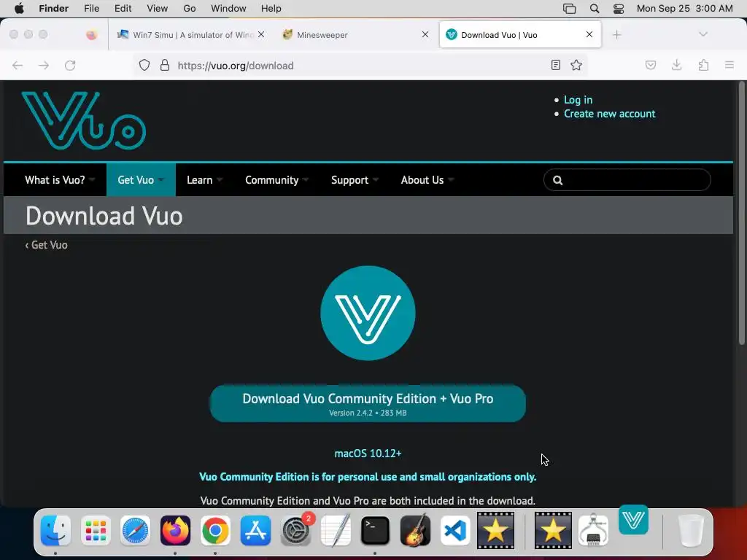Expand the Get Vuo dropdown menu
747x560 pixels.
pos(141,180)
